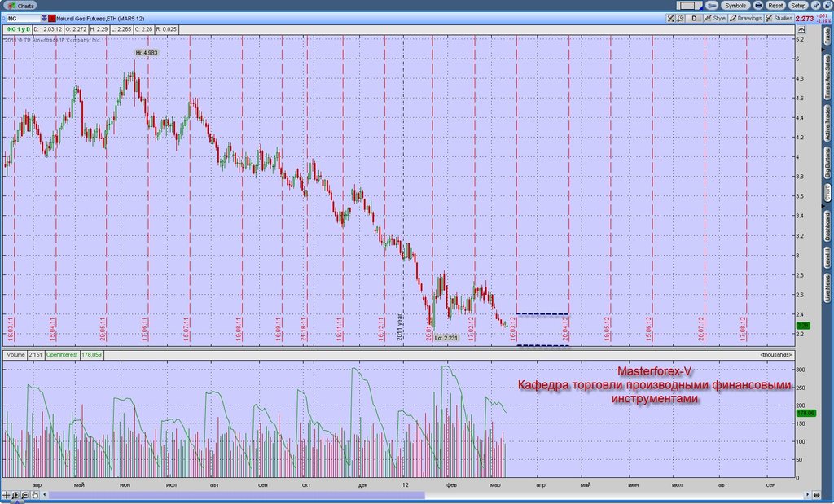
Task: Click the 20.04.12 expiration date marker
Action: (566, 330)
